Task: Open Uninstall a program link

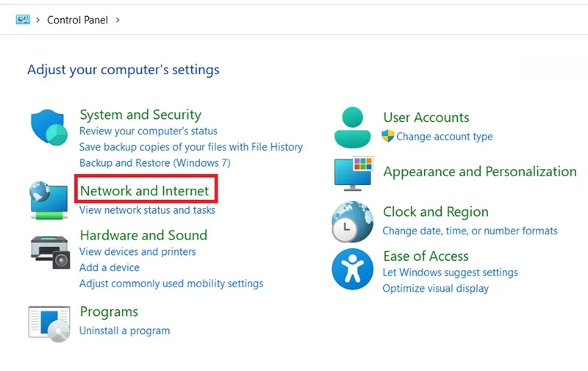Action: point(124,331)
